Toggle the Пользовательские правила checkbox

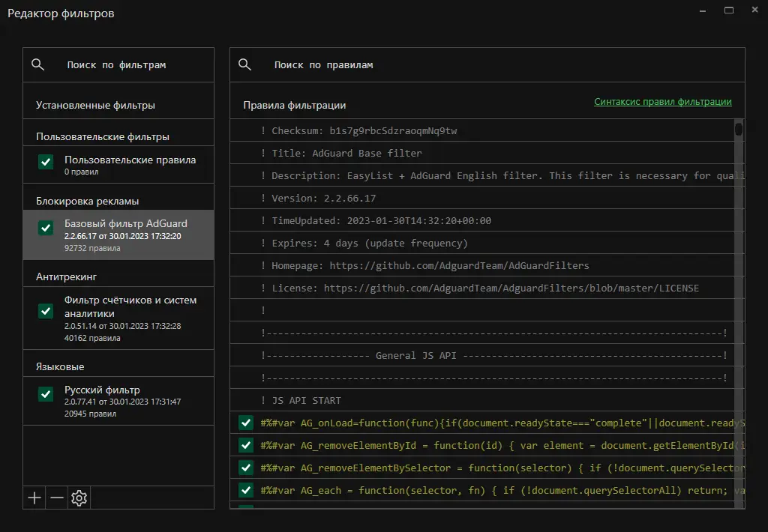[46, 161]
